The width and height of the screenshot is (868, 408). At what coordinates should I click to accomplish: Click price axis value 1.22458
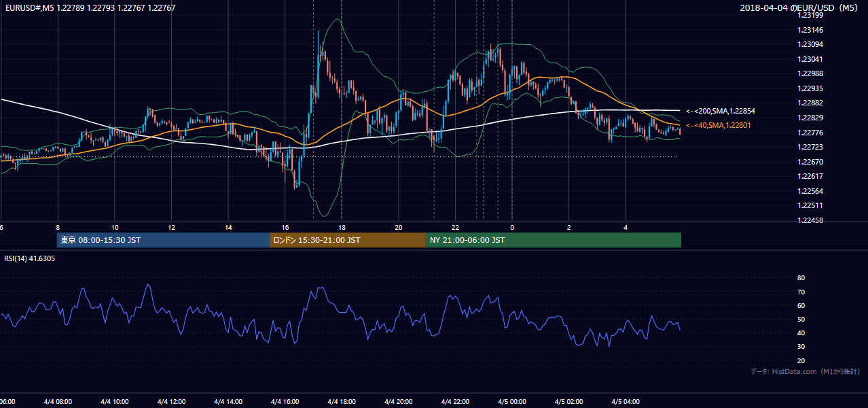pos(811,220)
